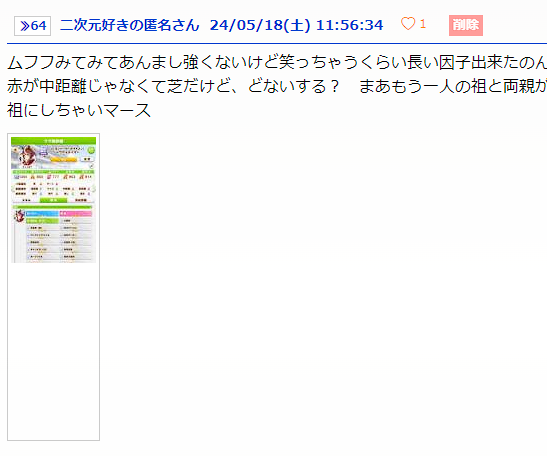This screenshot has width=547, height=456.
Task: Click the post line starting 赤が中距離
Action: [277, 86]
